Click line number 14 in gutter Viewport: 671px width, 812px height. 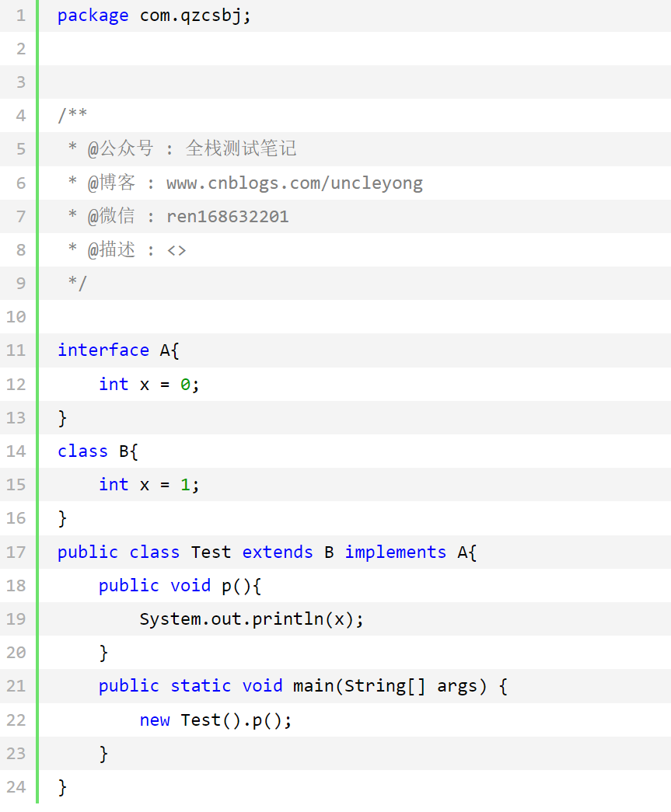click(16, 451)
